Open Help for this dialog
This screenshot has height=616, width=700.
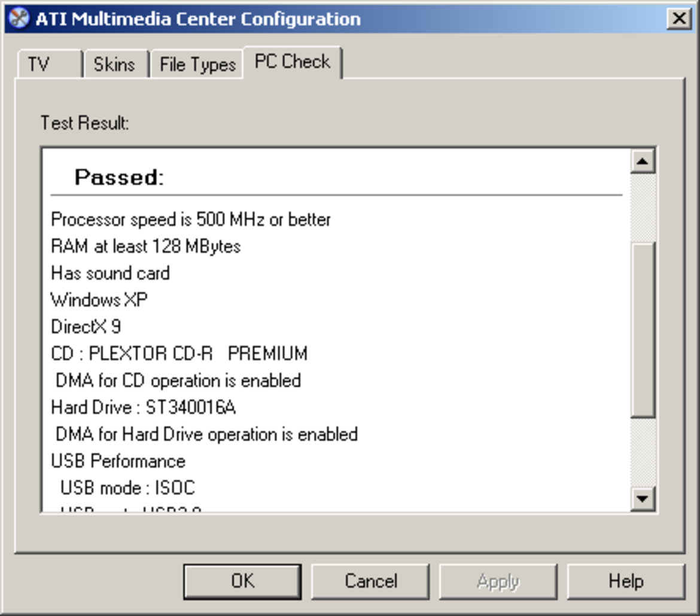coord(626,581)
